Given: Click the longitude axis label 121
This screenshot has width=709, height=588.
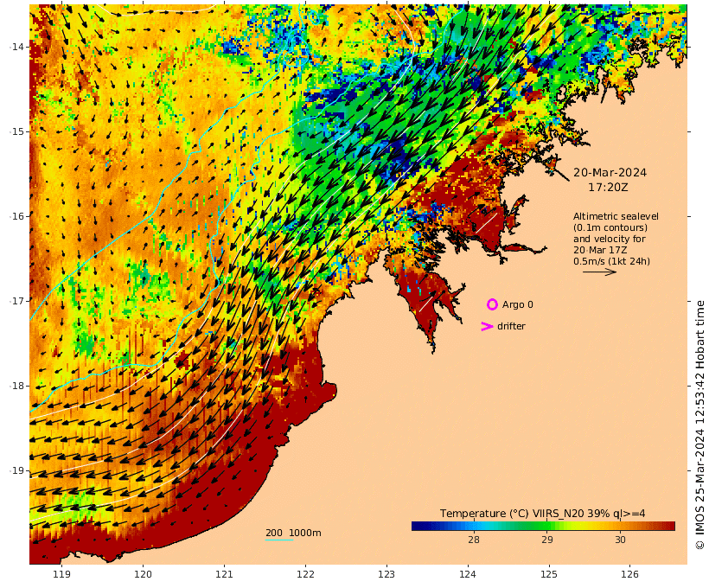Looking at the screenshot, I should tap(224, 574).
